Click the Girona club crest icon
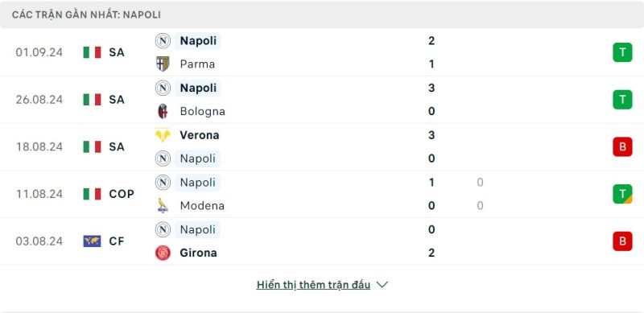Viewport: 644px width, 313px height. [163, 253]
